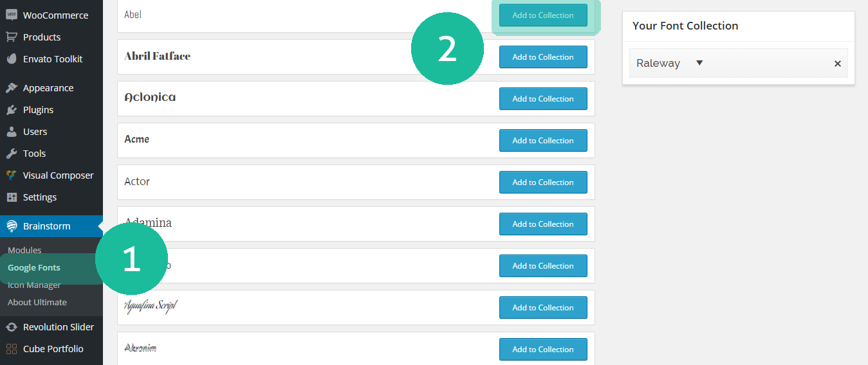Screen dimensions: 868x365
Task: Open the Brainstorm menu item
Action: click(x=46, y=226)
